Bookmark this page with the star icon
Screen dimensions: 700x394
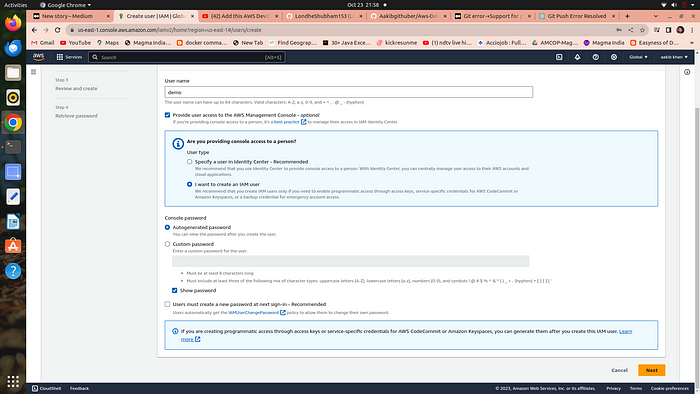tap(642, 30)
